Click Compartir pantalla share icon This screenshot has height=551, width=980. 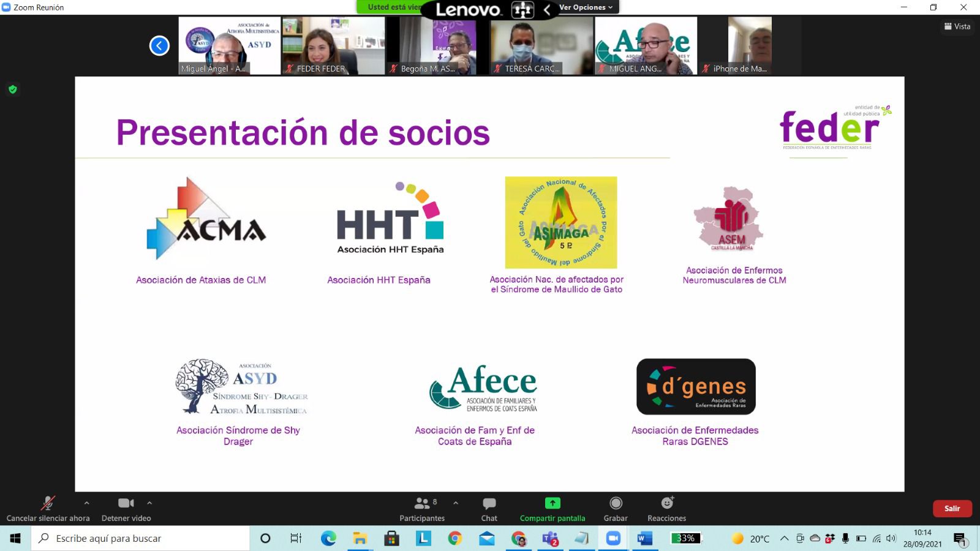coord(552,503)
